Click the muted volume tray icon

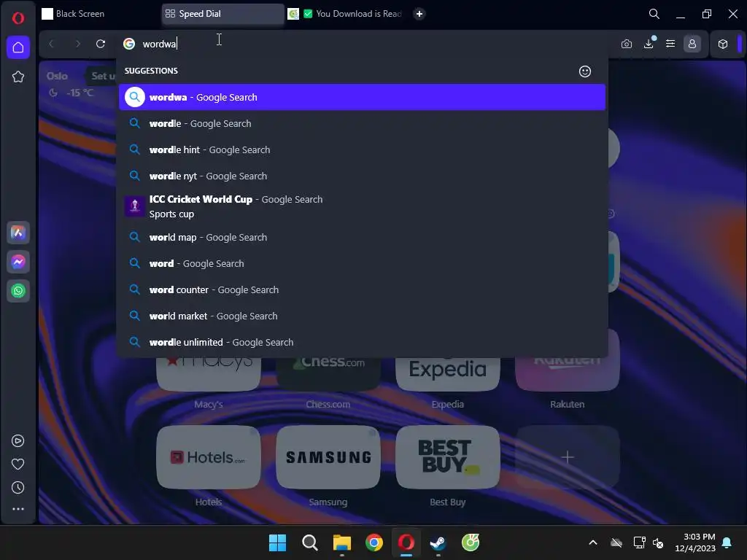point(658,542)
